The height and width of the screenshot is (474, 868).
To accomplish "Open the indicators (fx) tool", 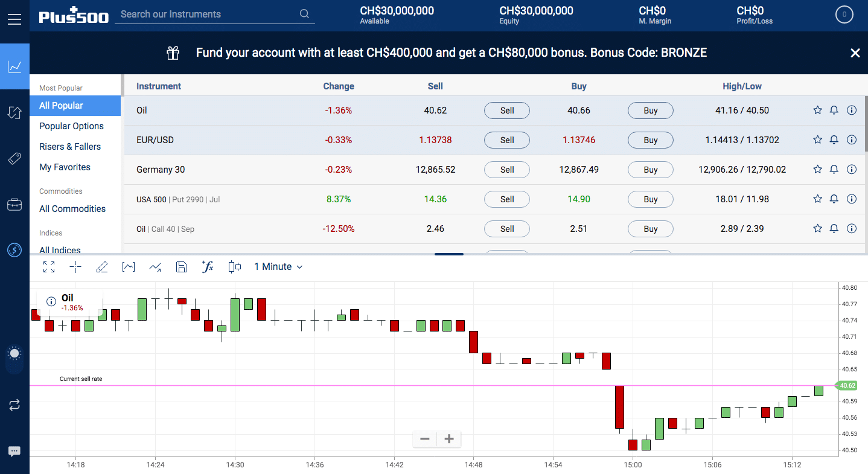I will [208, 266].
